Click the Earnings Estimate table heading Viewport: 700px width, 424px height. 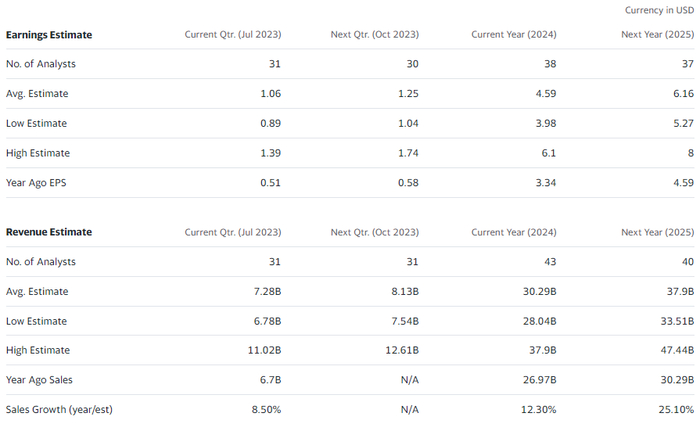pos(49,35)
